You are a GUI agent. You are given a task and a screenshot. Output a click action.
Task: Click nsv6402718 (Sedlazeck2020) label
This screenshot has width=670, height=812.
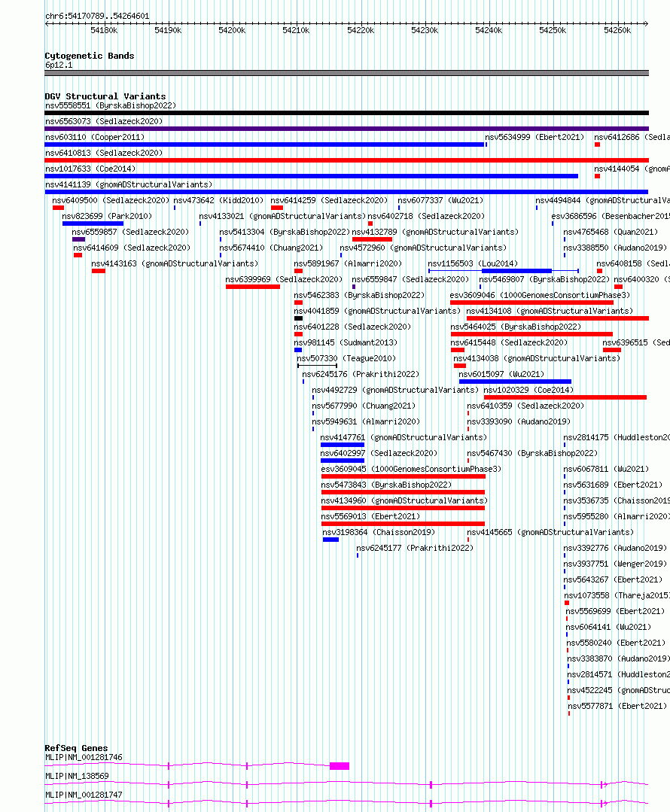(426, 216)
